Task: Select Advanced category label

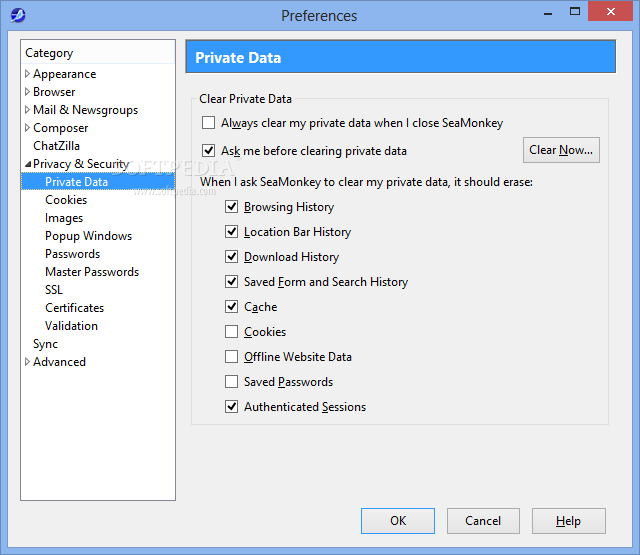Action: click(x=60, y=362)
